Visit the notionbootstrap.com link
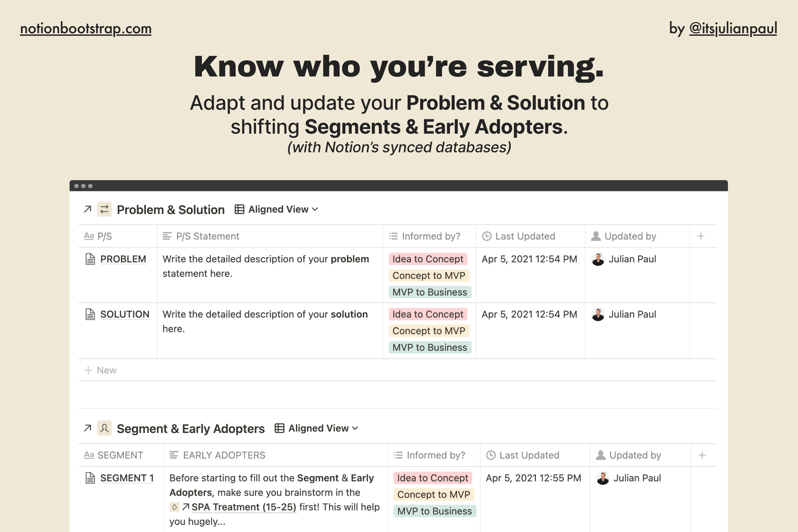 pyautogui.click(x=86, y=29)
